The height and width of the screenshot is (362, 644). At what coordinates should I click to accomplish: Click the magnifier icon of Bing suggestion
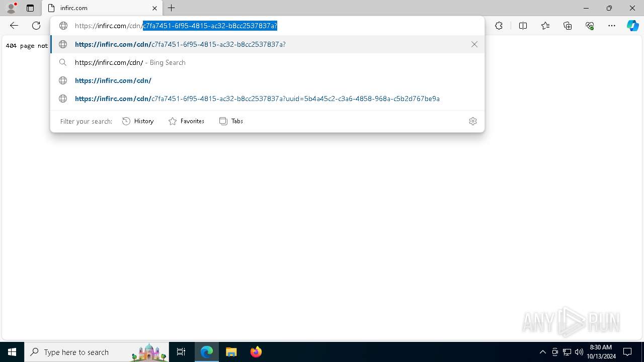pyautogui.click(x=63, y=62)
